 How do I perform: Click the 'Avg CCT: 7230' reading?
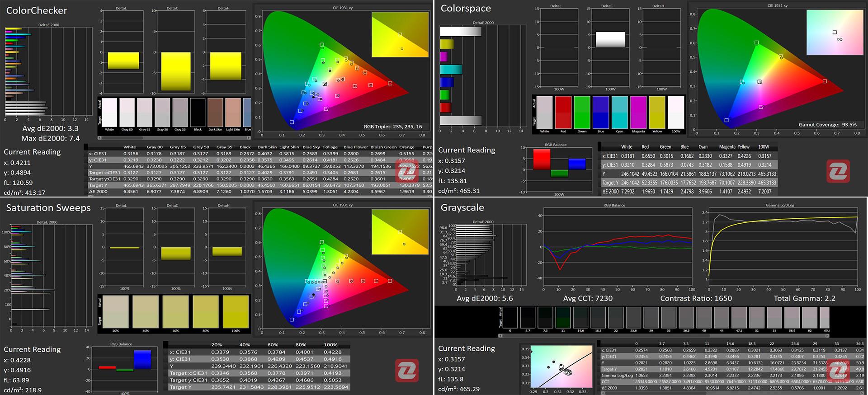588,298
